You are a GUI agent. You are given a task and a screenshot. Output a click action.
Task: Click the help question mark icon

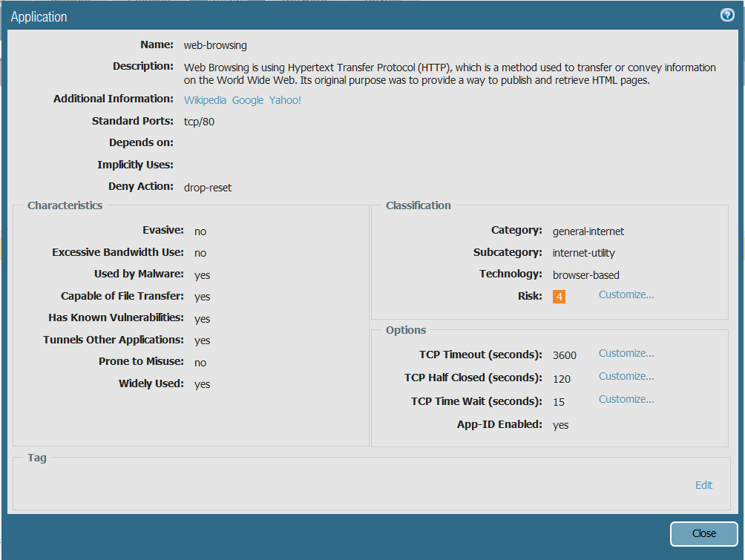[x=727, y=16]
